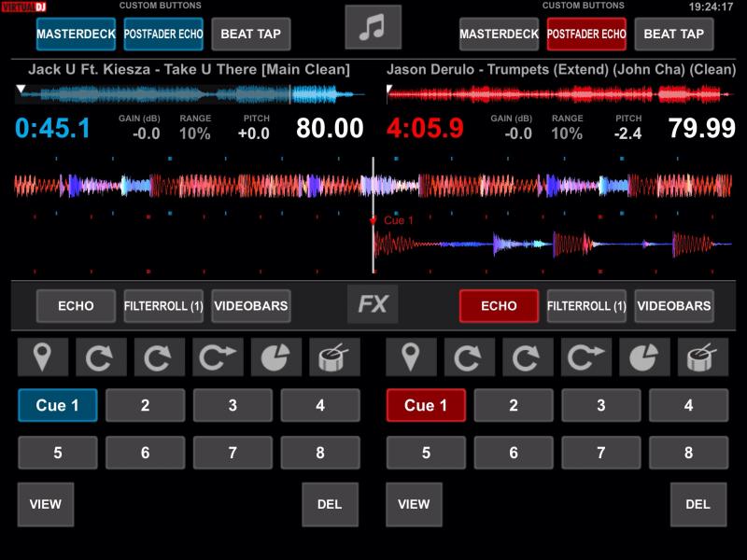Click right deck BPM value 79.99
Image resolution: width=747 pixels, height=560 pixels.
click(702, 128)
